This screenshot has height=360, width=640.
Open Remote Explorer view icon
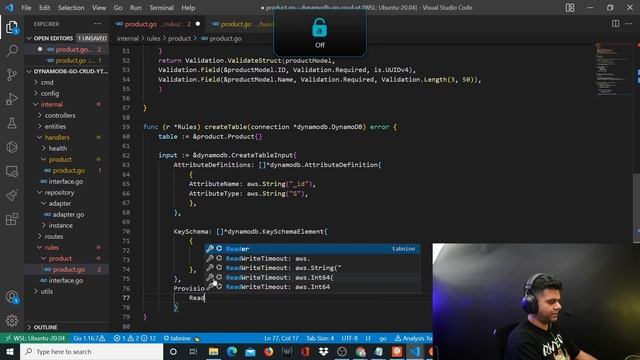[x=12, y=171]
